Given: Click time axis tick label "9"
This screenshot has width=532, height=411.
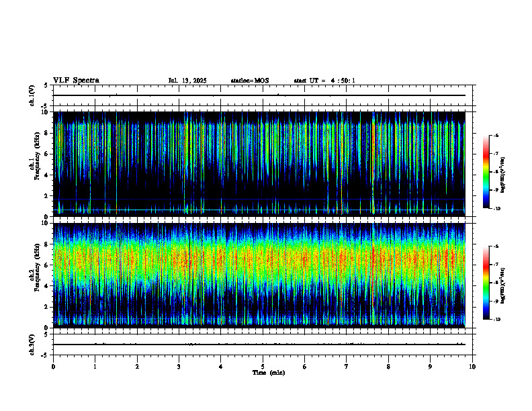Looking at the screenshot, I should tap(430, 367).
